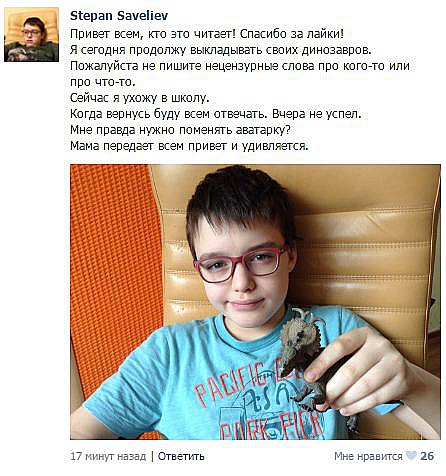Click the Мне нравится like label
The image size is (446, 476).
click(x=368, y=456)
